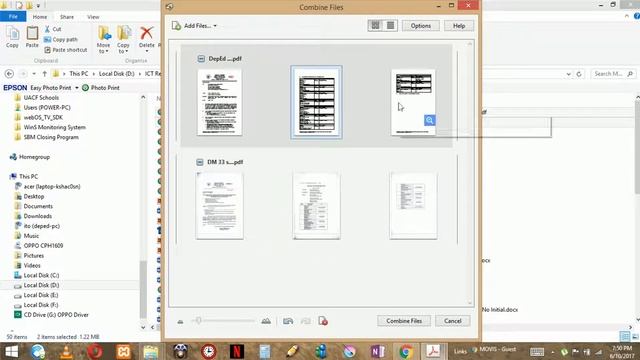This screenshot has width=640, height=360.
Task: Collapse the DepEd pdf page group
Action: tap(201, 59)
